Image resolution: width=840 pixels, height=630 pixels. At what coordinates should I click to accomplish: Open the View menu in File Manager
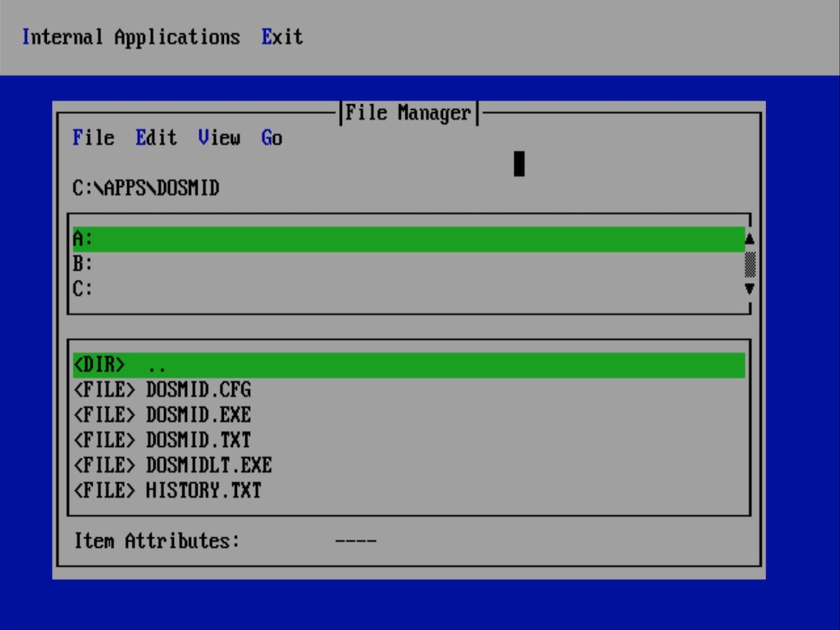[x=219, y=139]
